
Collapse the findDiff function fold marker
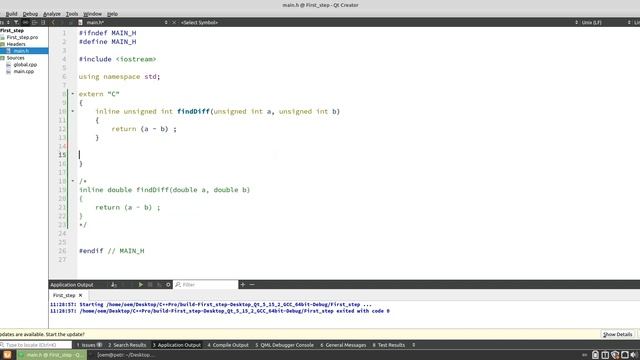(x=73, y=111)
